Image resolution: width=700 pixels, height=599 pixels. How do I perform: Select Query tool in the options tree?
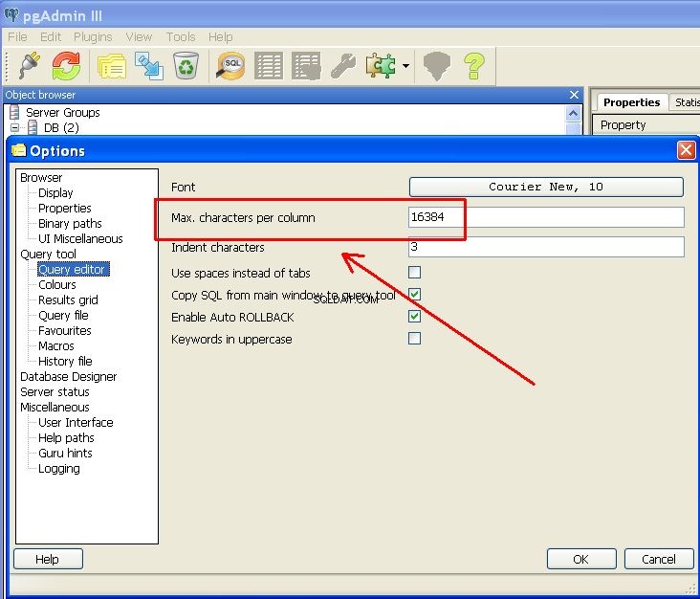click(x=48, y=254)
